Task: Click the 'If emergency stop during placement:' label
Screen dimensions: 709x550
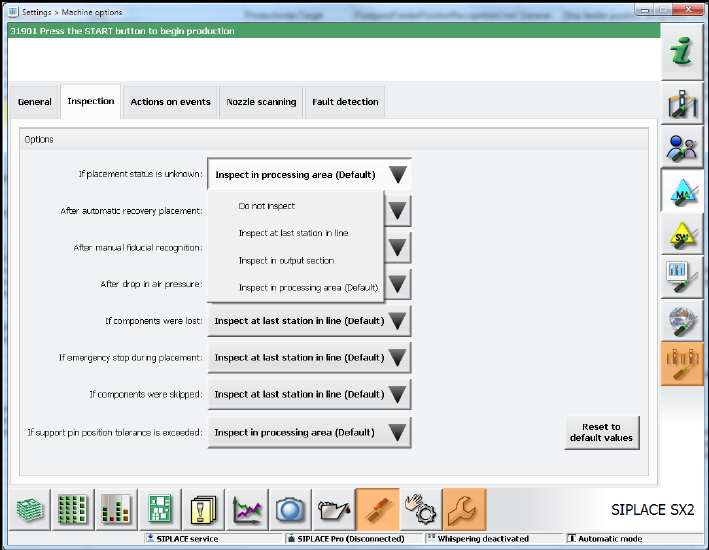Action: (x=131, y=358)
